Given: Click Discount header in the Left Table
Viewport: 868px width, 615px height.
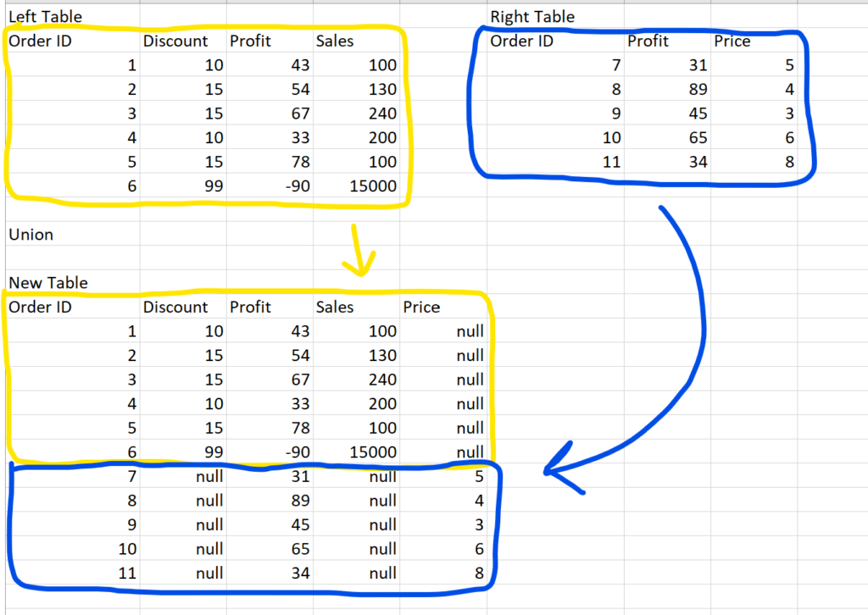Looking at the screenshot, I should pos(175,41).
